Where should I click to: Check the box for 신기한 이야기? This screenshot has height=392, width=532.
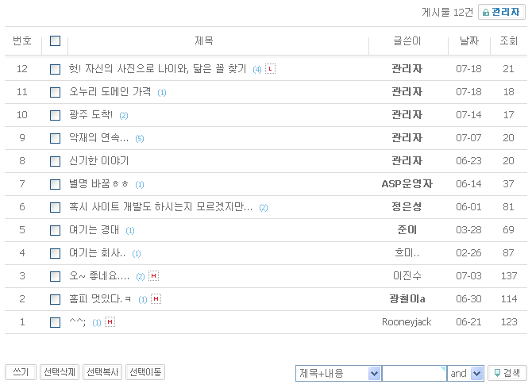click(55, 161)
